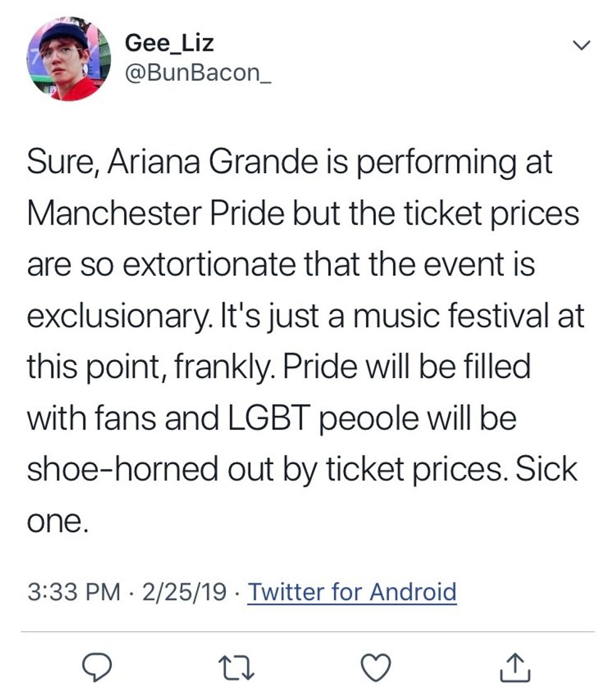Click the Gee_Liz display name

(x=169, y=43)
